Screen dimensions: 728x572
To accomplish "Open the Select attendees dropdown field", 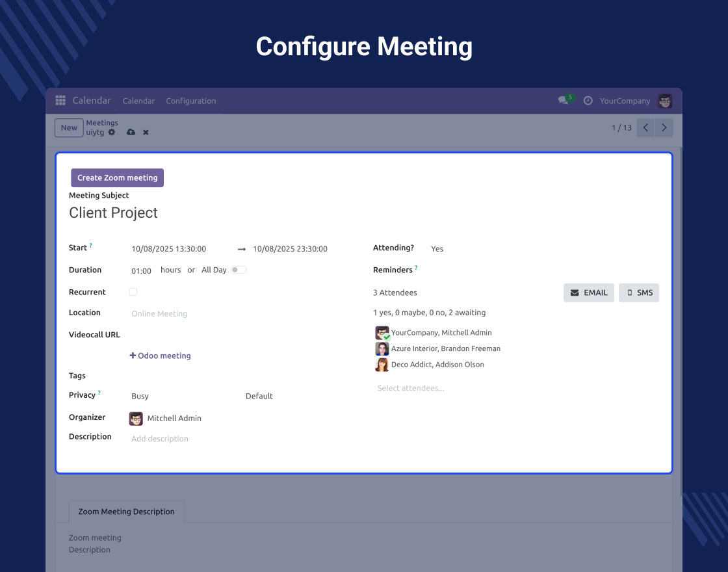I will point(455,388).
